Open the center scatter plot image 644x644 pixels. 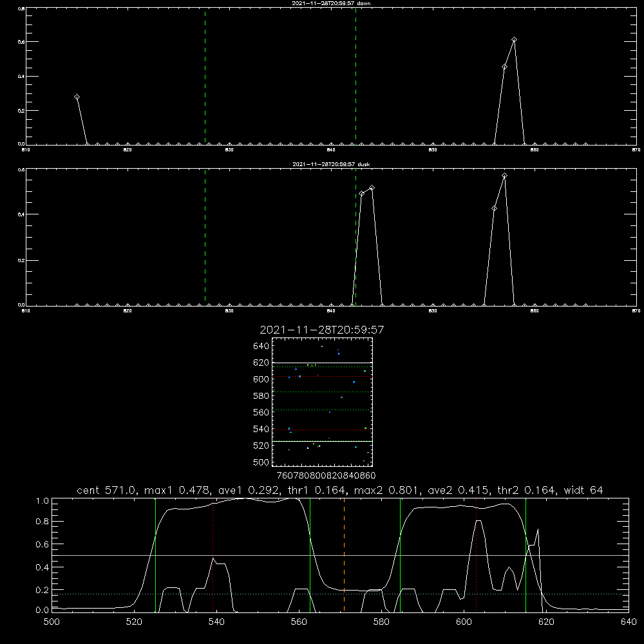click(322, 402)
